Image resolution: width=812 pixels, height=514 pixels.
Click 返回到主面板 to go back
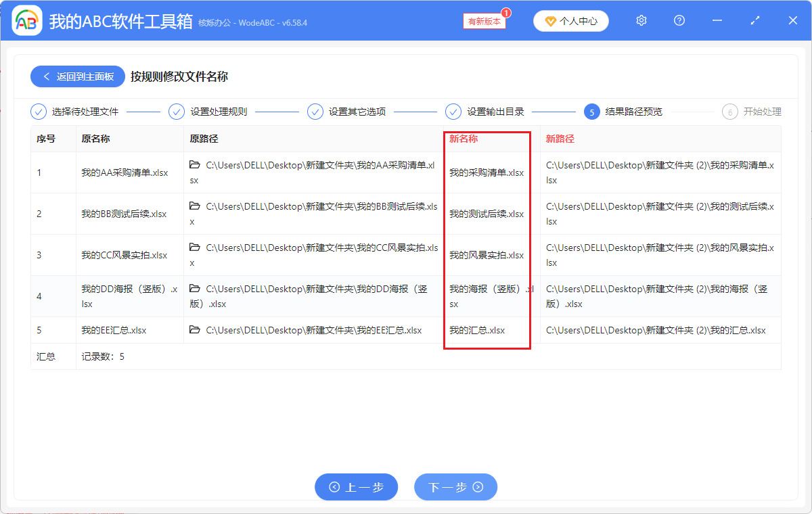pos(77,76)
